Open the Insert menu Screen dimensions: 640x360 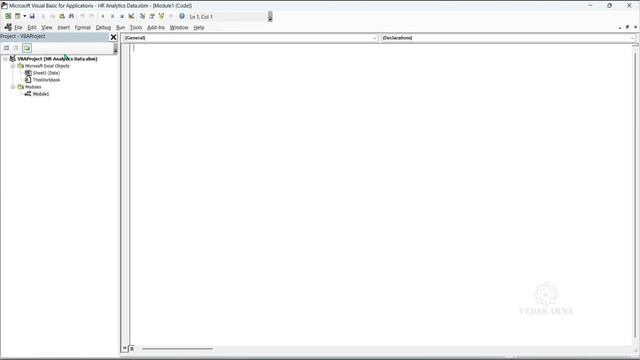pos(63,27)
